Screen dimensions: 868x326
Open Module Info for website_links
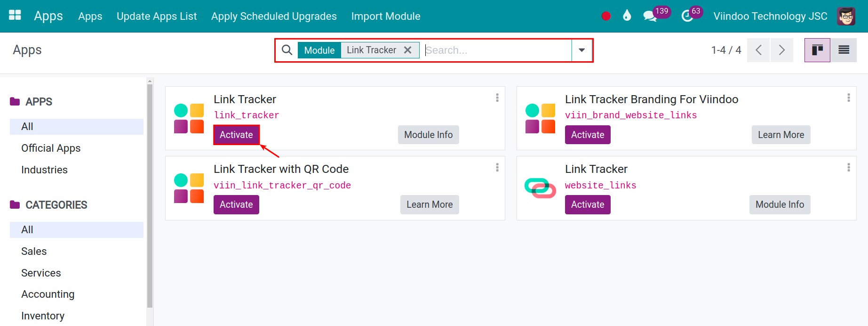[x=780, y=204]
